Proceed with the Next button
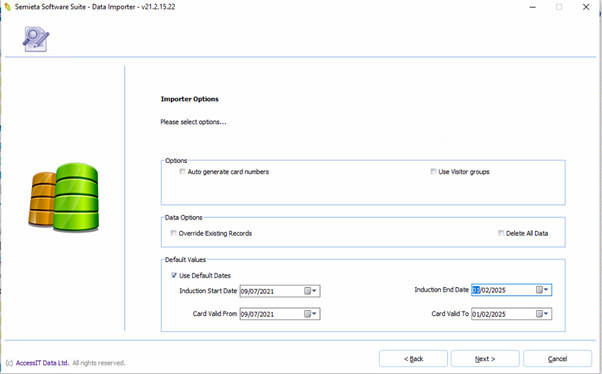The height and width of the screenshot is (374, 602). click(485, 359)
